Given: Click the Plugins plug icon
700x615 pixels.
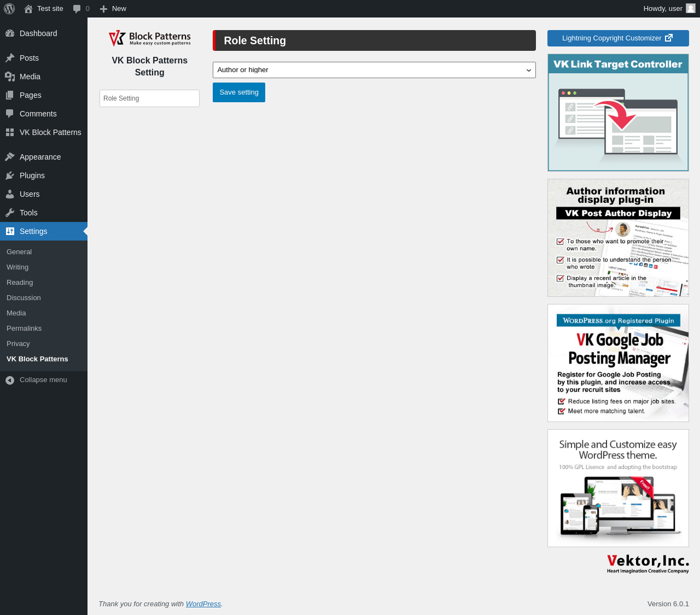Looking at the screenshot, I should click(x=10, y=175).
